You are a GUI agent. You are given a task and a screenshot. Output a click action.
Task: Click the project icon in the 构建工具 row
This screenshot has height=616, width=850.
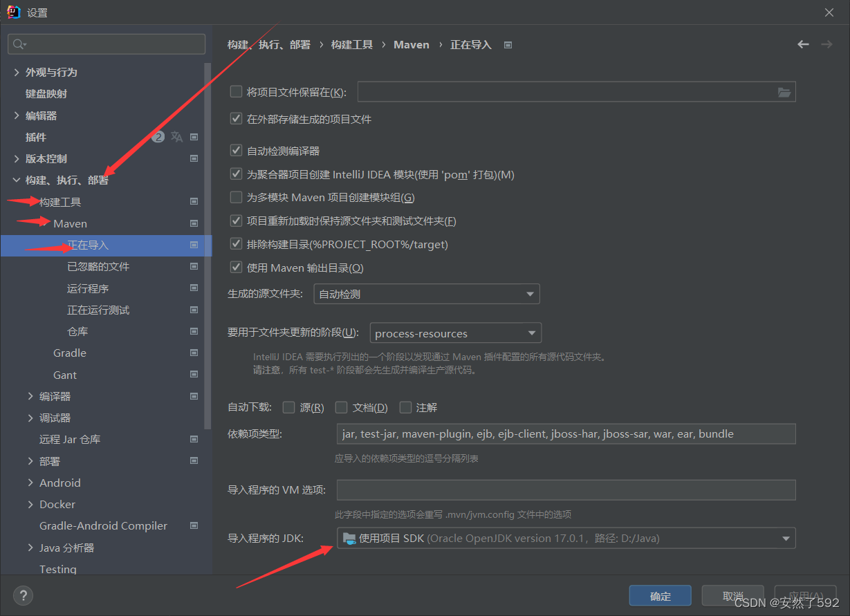[x=194, y=202]
